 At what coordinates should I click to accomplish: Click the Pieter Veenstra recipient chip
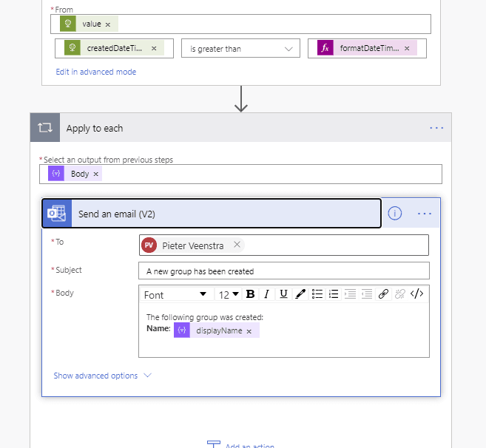tap(192, 245)
